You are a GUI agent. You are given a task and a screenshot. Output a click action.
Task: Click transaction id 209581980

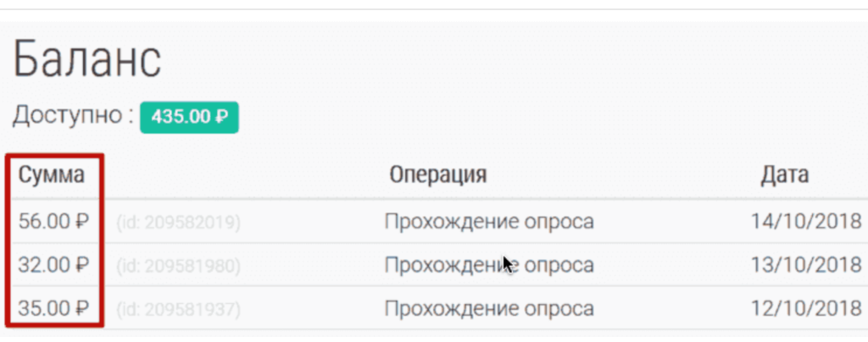178,265
